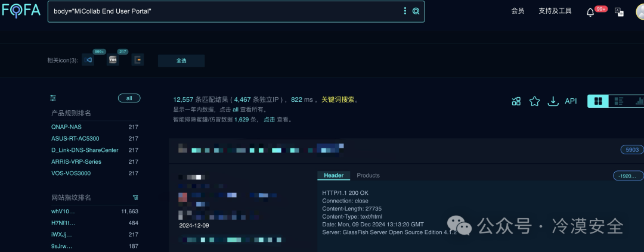The image size is (644, 252).
Task: Open the API link
Action: coord(571,101)
